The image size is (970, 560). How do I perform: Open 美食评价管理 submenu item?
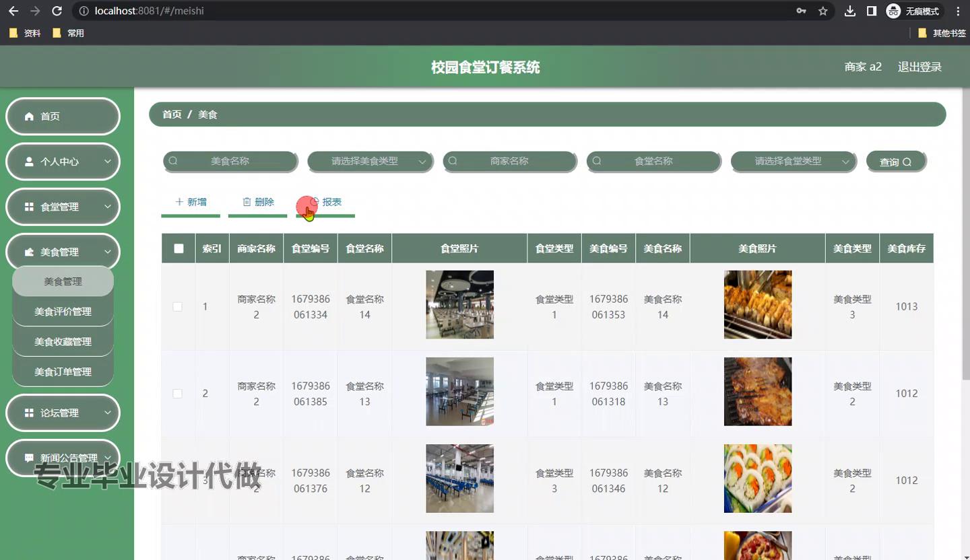[63, 312]
